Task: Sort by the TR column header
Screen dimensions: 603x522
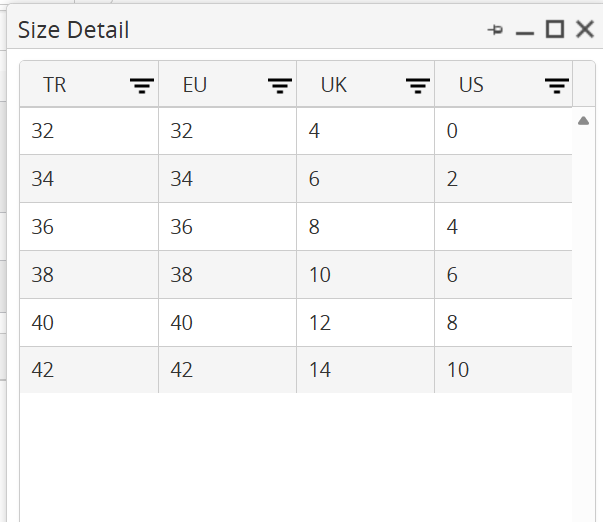Action: click(x=55, y=85)
